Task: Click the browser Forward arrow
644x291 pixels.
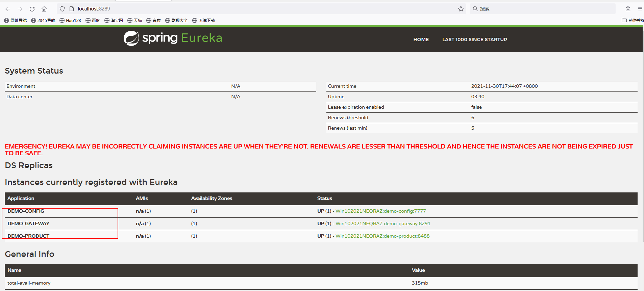Action: [20, 9]
